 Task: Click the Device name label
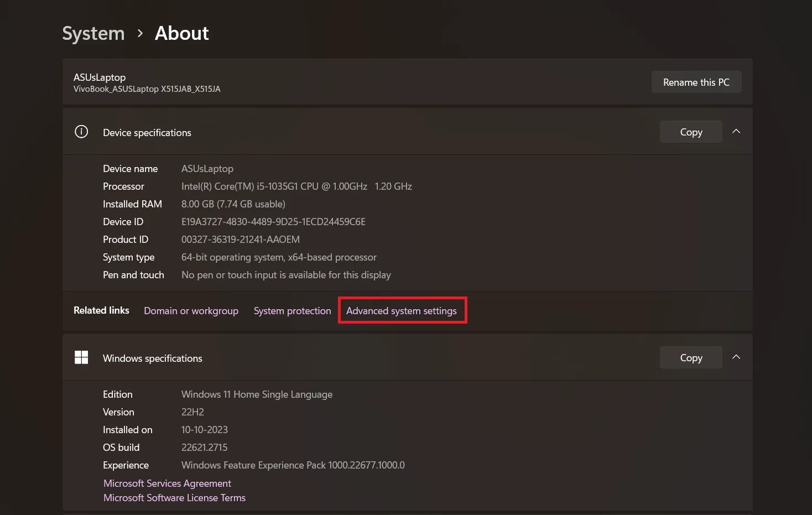pyautogui.click(x=131, y=169)
